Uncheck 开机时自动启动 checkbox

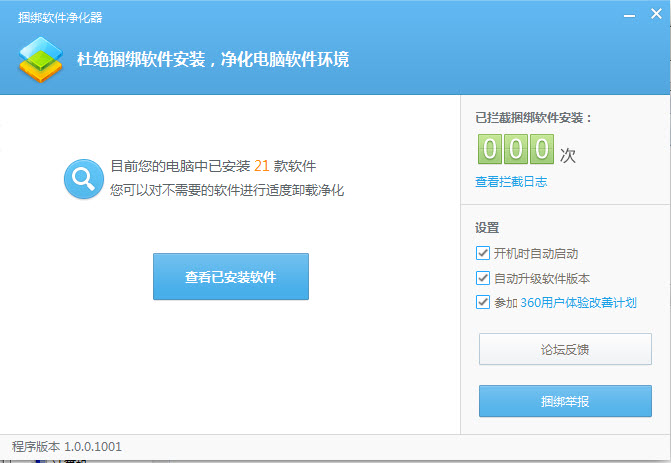[483, 253]
